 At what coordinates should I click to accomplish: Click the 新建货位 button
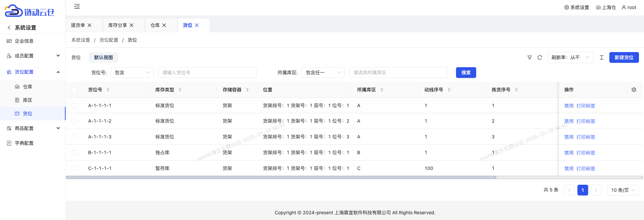[624, 57]
